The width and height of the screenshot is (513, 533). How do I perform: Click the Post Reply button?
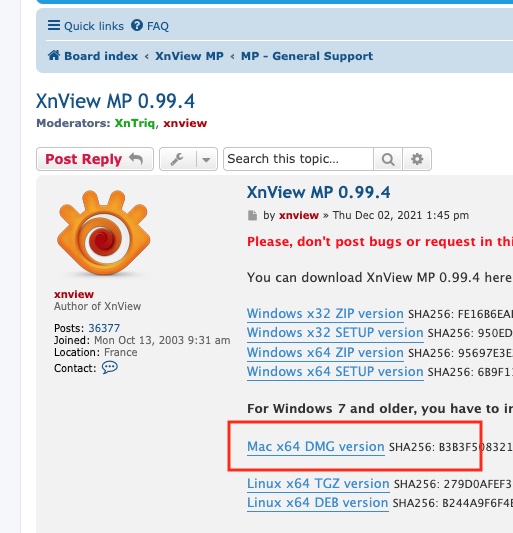[x=95, y=159]
